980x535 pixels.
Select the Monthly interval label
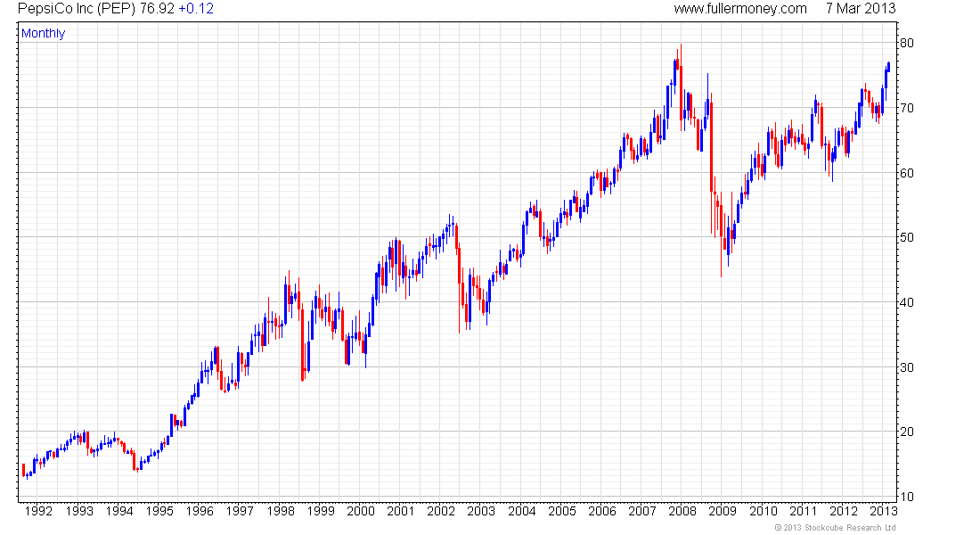click(43, 34)
